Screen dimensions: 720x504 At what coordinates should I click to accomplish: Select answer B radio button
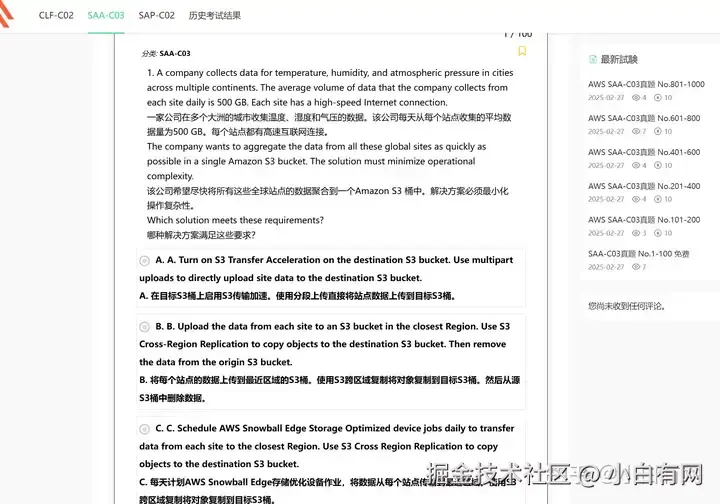click(x=144, y=327)
